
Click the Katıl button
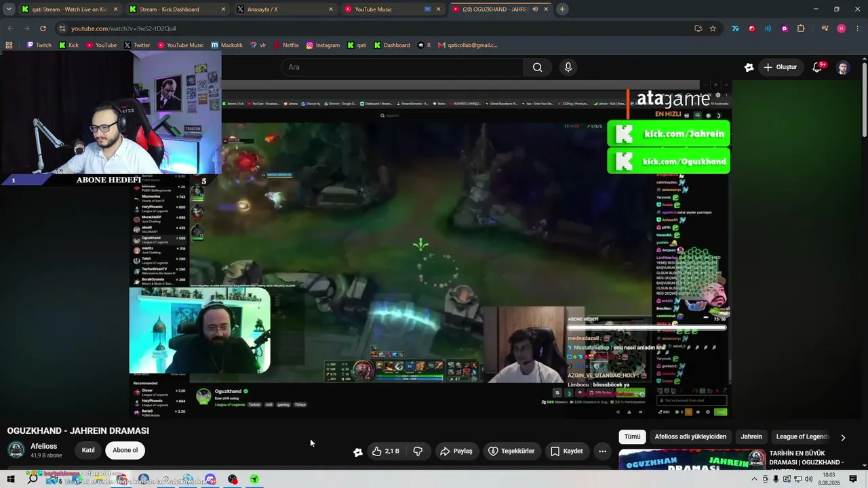(88, 450)
